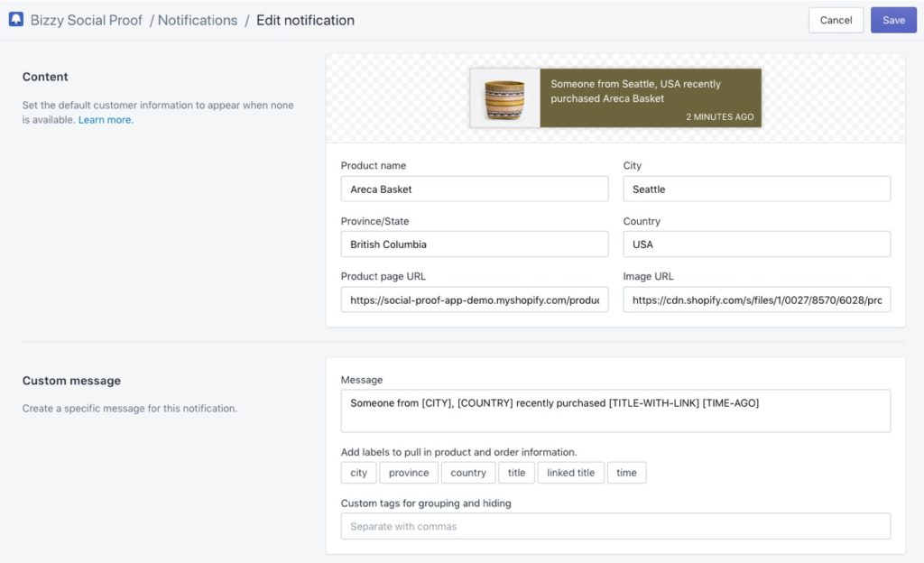Click the Areca Basket preview thumbnail
Image resolution: width=924 pixels, height=563 pixels.
coord(505,98)
